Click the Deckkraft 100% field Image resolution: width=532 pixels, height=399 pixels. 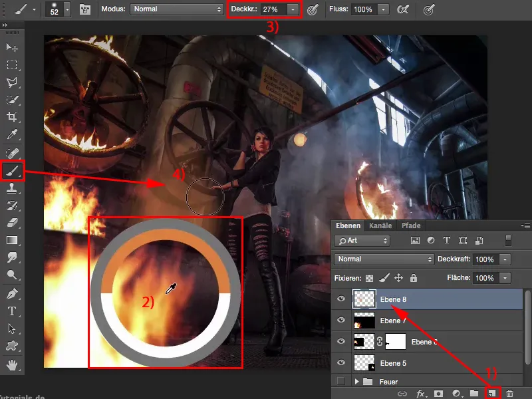[x=486, y=259]
